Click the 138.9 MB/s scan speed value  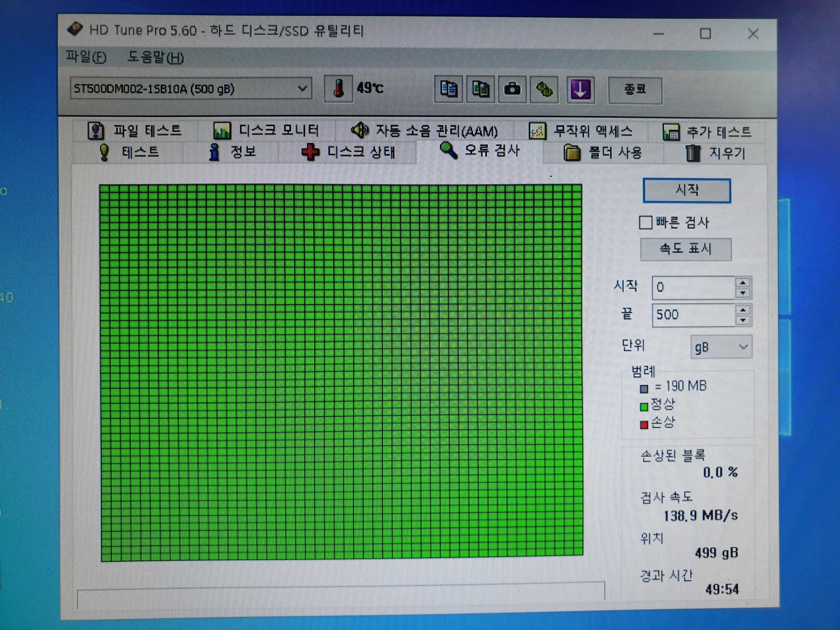click(701, 515)
